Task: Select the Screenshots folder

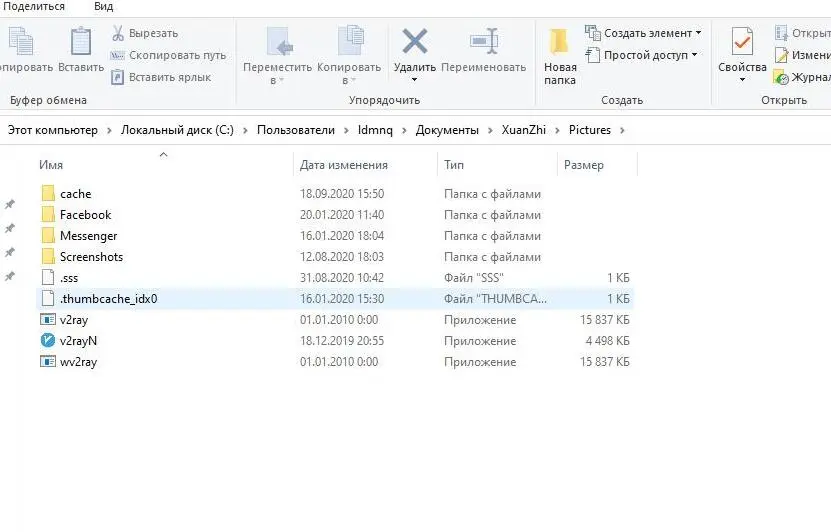Action: tap(91, 257)
